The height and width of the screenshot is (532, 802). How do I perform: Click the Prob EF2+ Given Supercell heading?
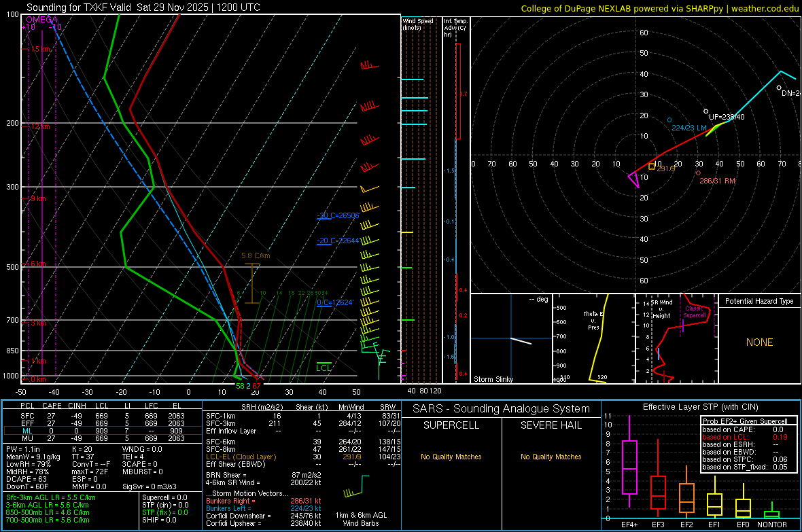click(x=745, y=421)
